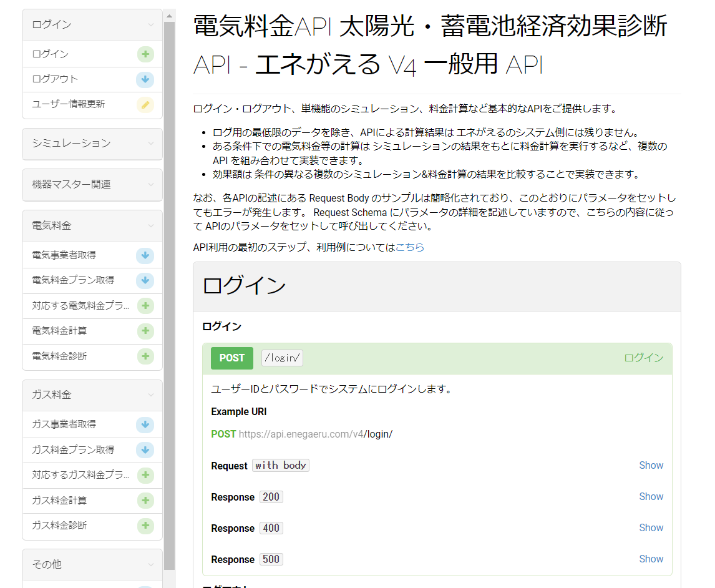
Task: Collapse the ログイン sidebar section chevron
Action: point(150,24)
